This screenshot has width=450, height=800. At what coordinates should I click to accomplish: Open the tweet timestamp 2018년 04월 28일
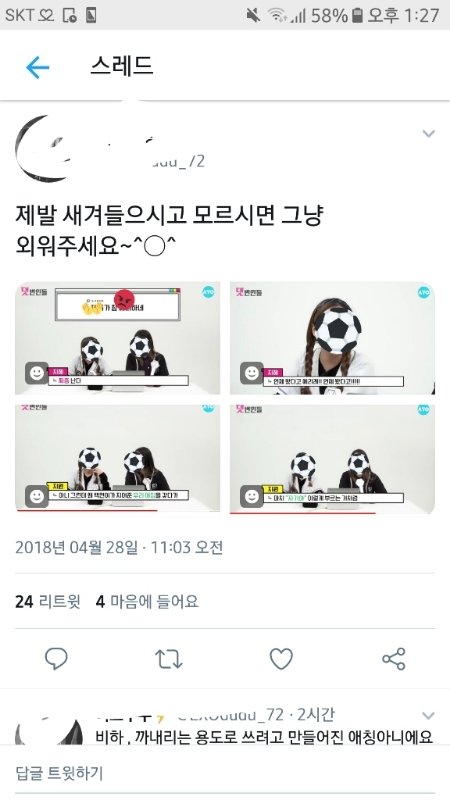pos(119,547)
